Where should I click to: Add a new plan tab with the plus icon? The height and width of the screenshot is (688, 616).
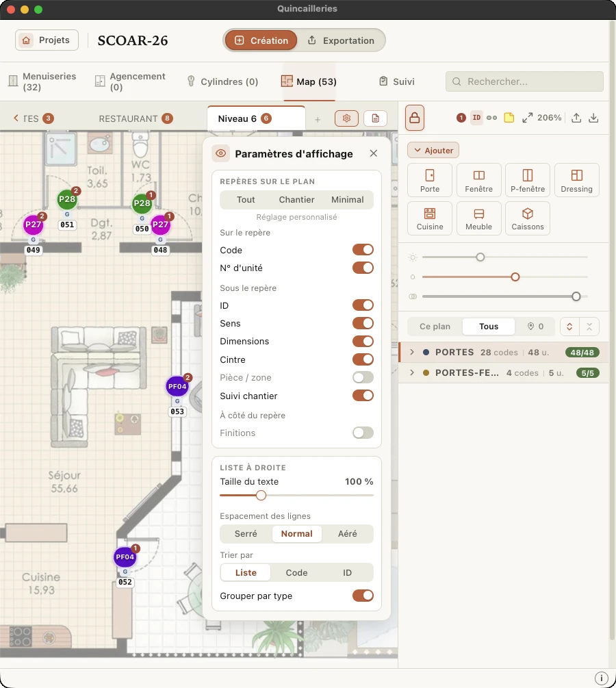318,119
